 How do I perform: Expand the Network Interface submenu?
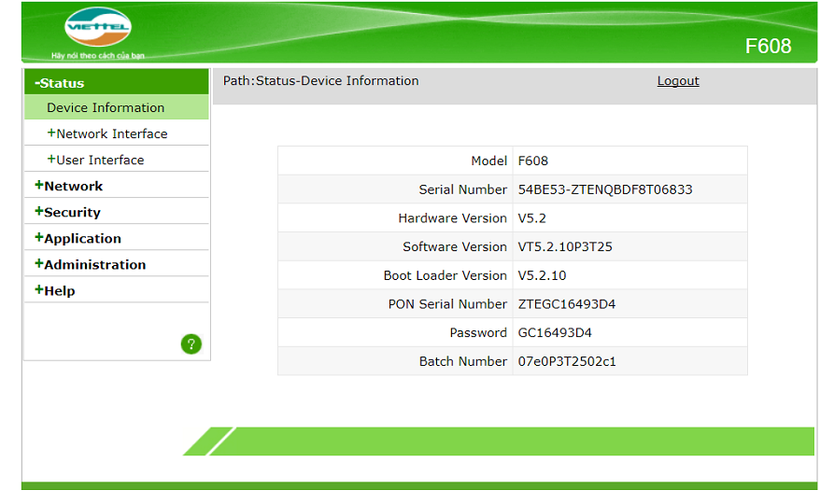pos(107,133)
